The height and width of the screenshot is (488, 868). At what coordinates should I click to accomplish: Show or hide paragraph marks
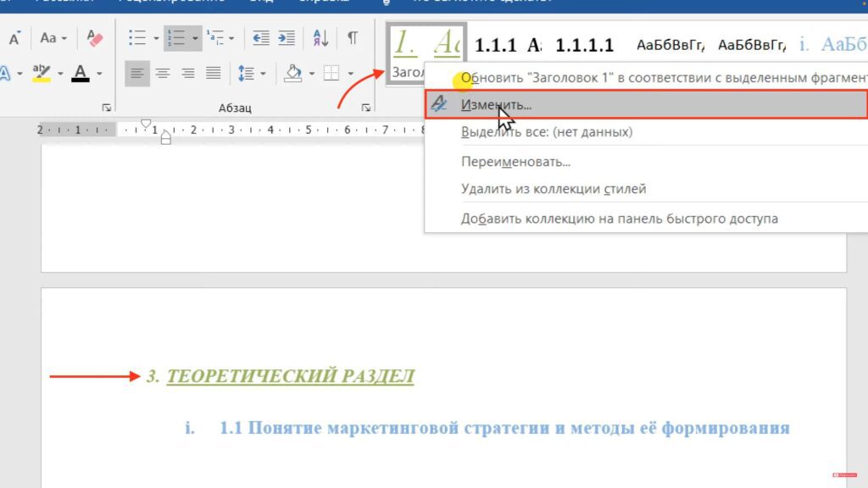(353, 38)
